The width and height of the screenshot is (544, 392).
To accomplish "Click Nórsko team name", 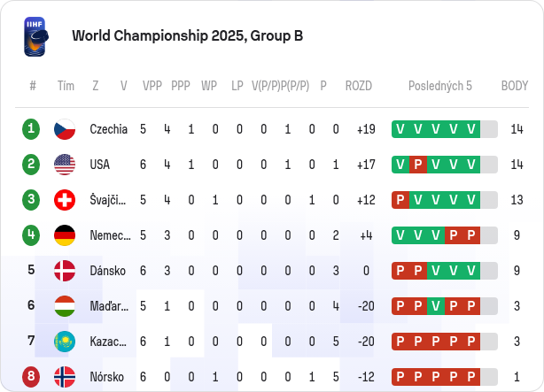I will pos(107,377).
